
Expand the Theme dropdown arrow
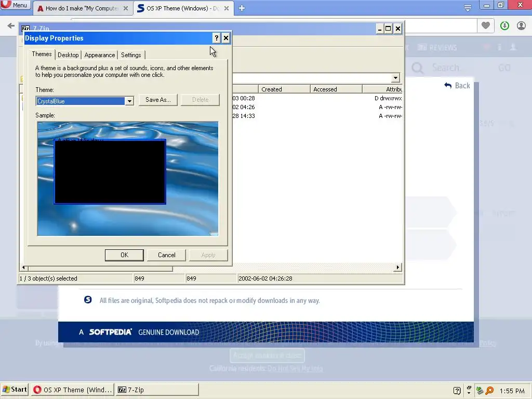[x=129, y=101]
